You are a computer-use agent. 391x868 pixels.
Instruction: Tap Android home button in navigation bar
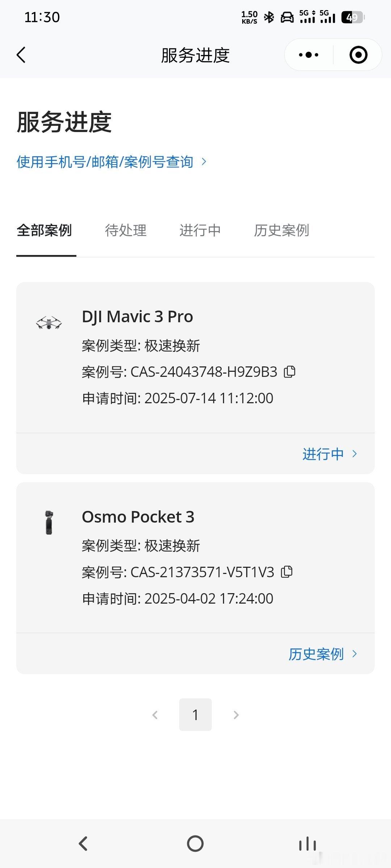[195, 844]
